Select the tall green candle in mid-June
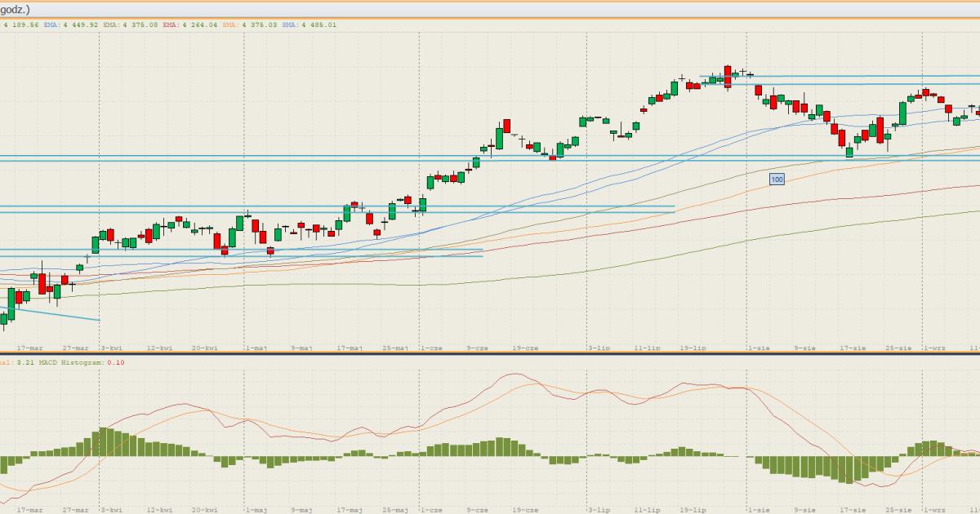Viewport: 980px width, 514px height. 499,137
